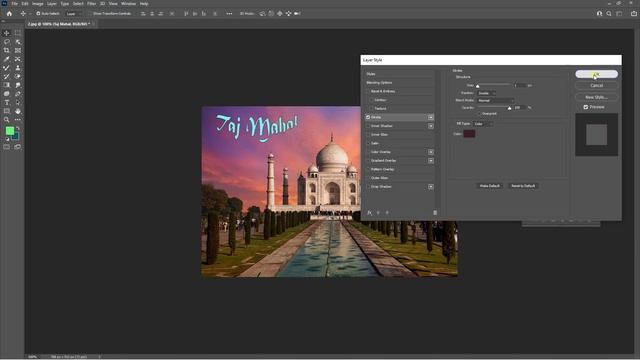
Task: Open the Layer menu
Action: (52, 4)
